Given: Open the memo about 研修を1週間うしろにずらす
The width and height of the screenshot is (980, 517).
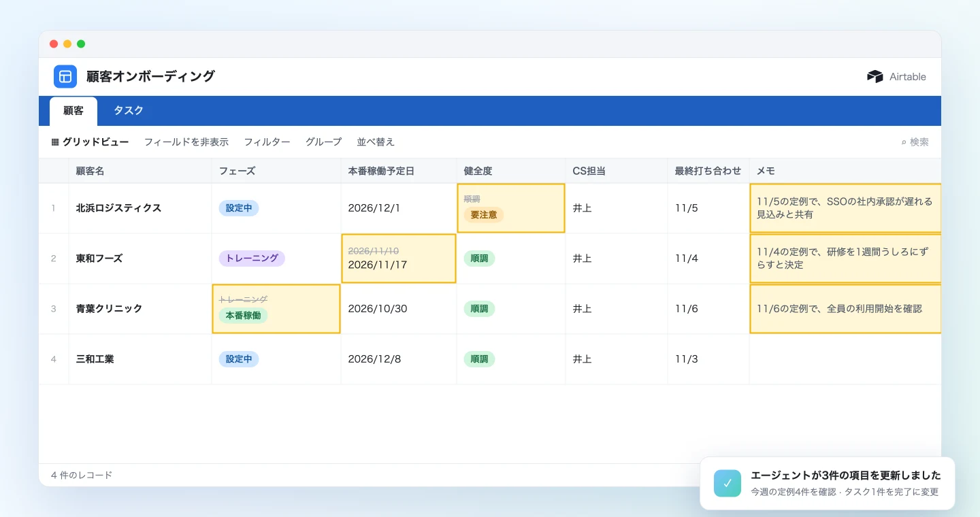Looking at the screenshot, I should [x=845, y=258].
